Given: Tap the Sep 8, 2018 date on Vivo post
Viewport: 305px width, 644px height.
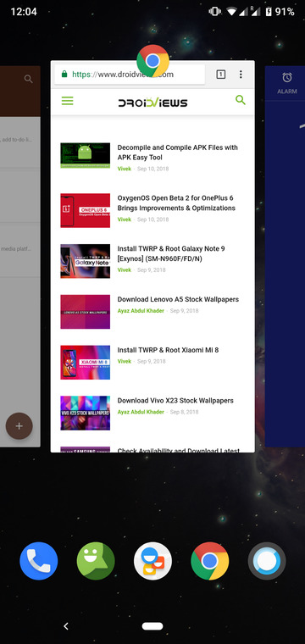Looking at the screenshot, I should click(x=185, y=412).
